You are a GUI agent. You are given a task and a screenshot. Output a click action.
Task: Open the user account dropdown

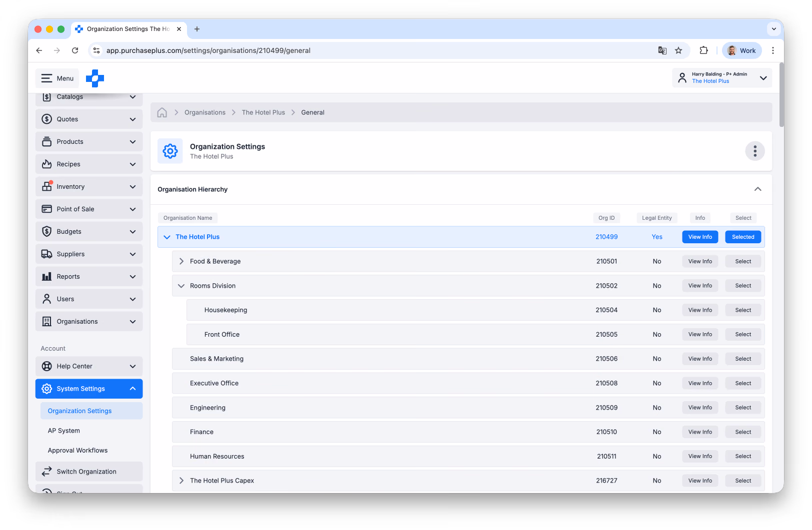click(722, 78)
